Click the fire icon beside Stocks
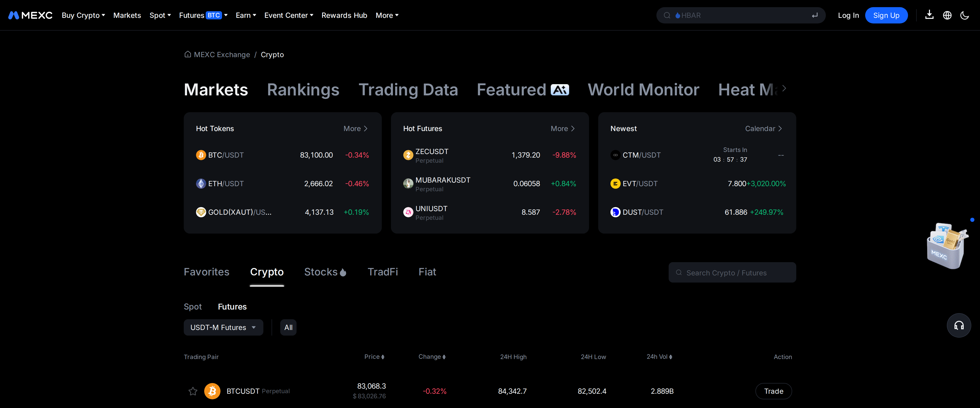Viewport: 980px width, 408px height. tap(343, 272)
